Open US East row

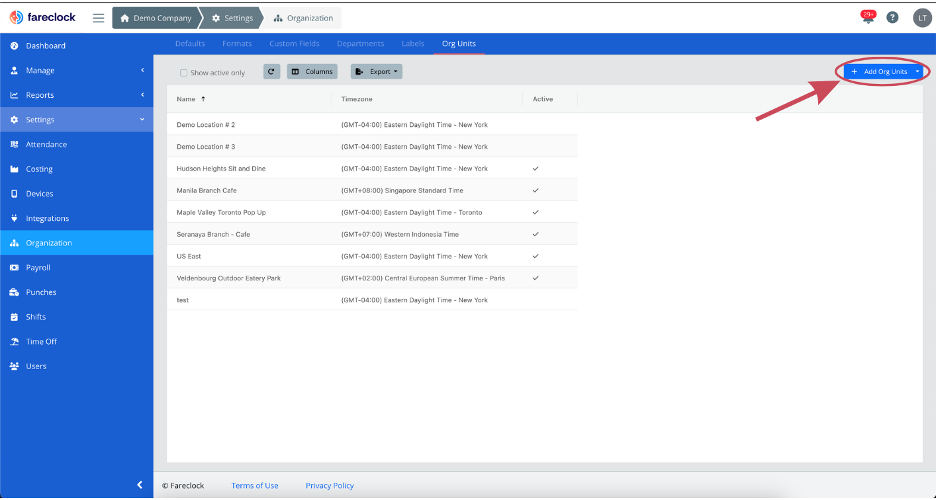(372, 257)
